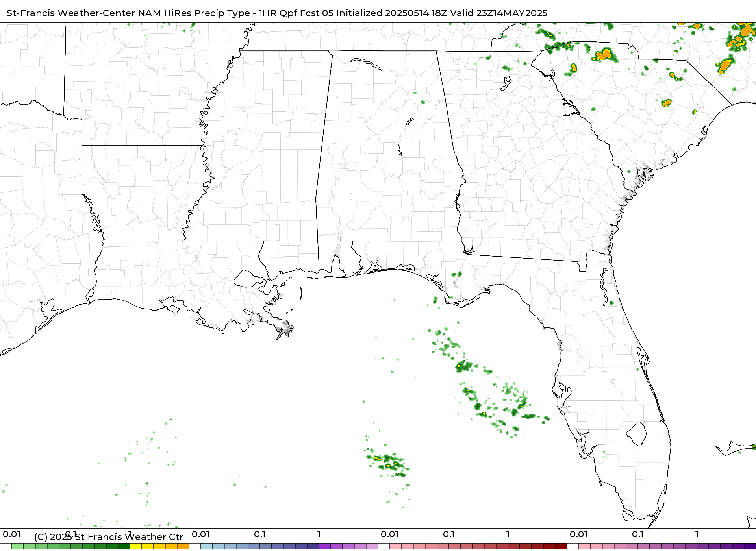Click the "(C) 2025 St Francis Weather Ctr" copyright text
This screenshot has height=551, width=756.
point(109,537)
